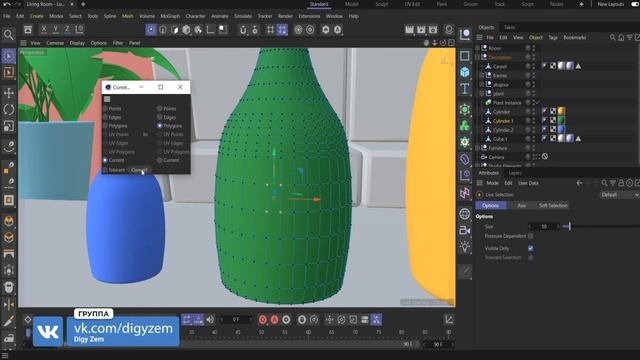
Task: Open the Simulate menu
Action: (x=243, y=16)
